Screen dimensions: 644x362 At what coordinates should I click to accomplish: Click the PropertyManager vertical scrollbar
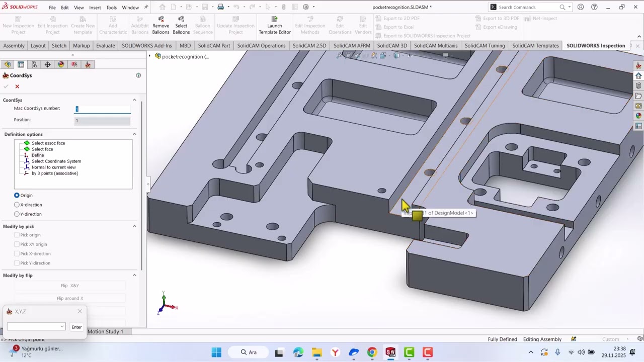[x=142, y=186]
